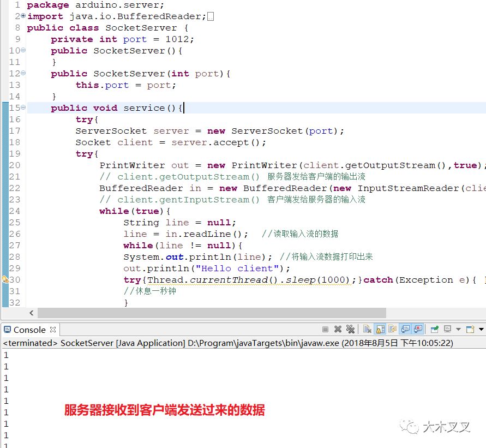
Task: Expand the collapsed imports on line 2
Action: (22, 16)
